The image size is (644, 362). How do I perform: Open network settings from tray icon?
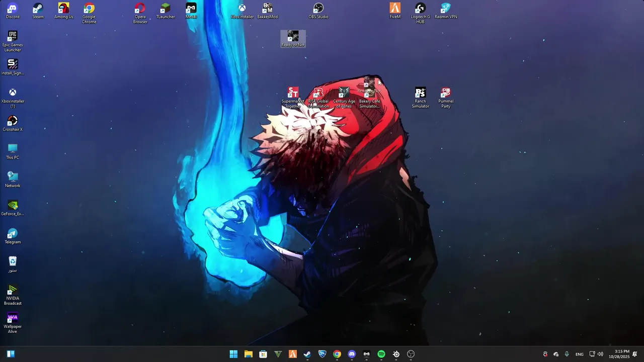[x=592, y=354]
